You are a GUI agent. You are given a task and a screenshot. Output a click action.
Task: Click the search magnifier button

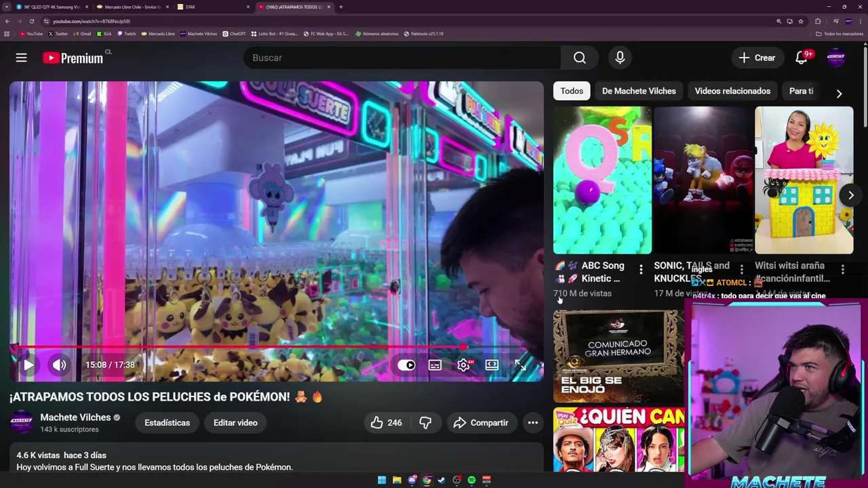580,58
